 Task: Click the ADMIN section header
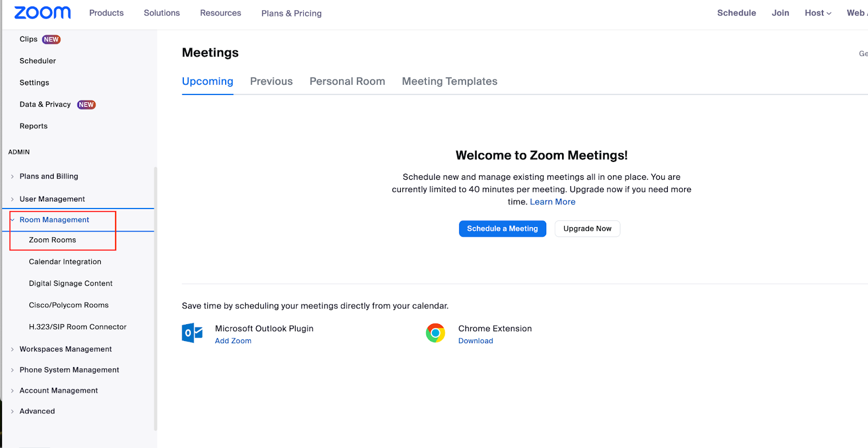tap(19, 152)
